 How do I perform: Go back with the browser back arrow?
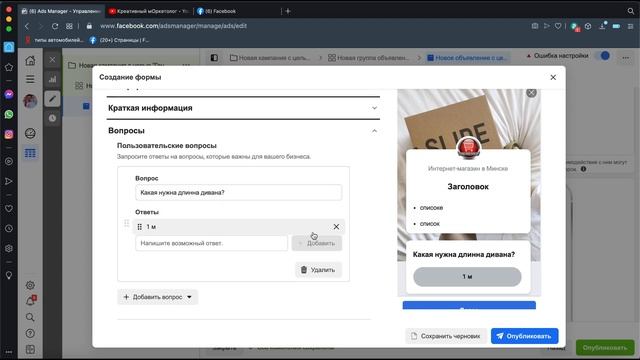coord(27,26)
